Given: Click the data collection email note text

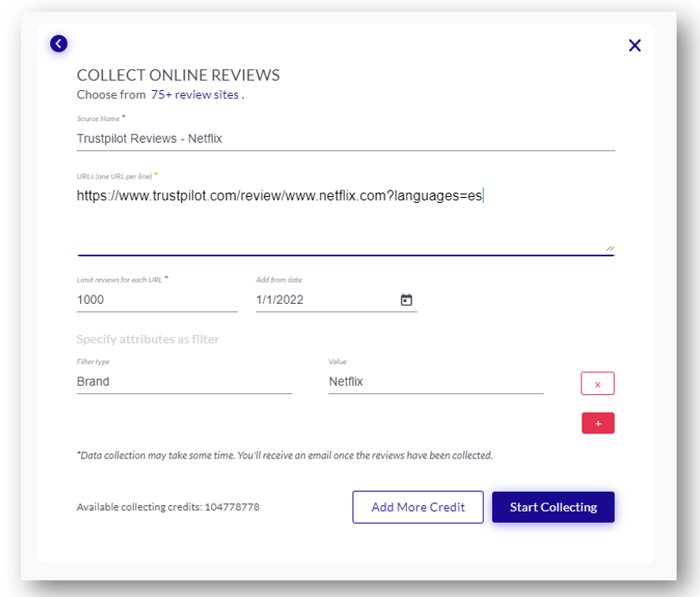Looking at the screenshot, I should click(285, 455).
